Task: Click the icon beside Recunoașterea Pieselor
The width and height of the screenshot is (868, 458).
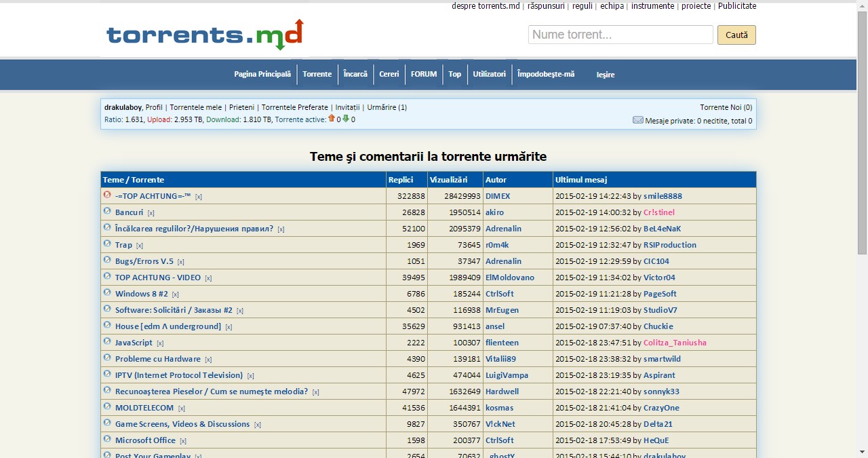Action: (x=107, y=390)
